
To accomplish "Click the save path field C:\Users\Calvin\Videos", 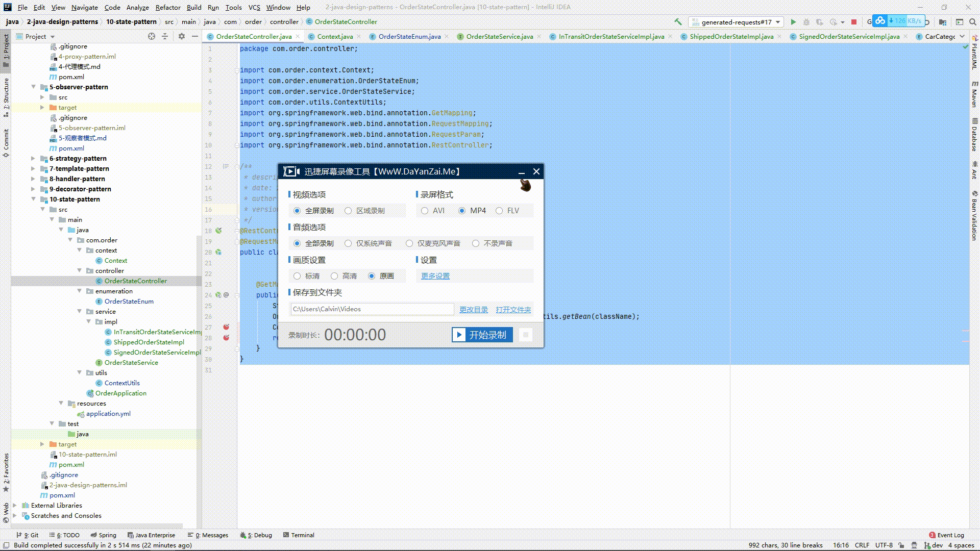I will (372, 309).
